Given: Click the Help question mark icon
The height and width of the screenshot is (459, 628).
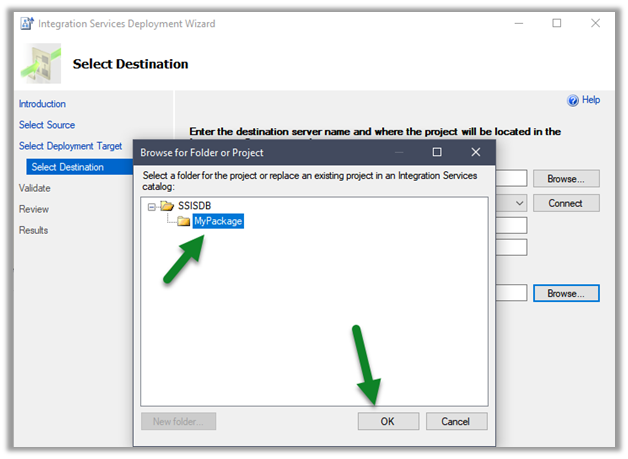Looking at the screenshot, I should pyautogui.click(x=573, y=101).
